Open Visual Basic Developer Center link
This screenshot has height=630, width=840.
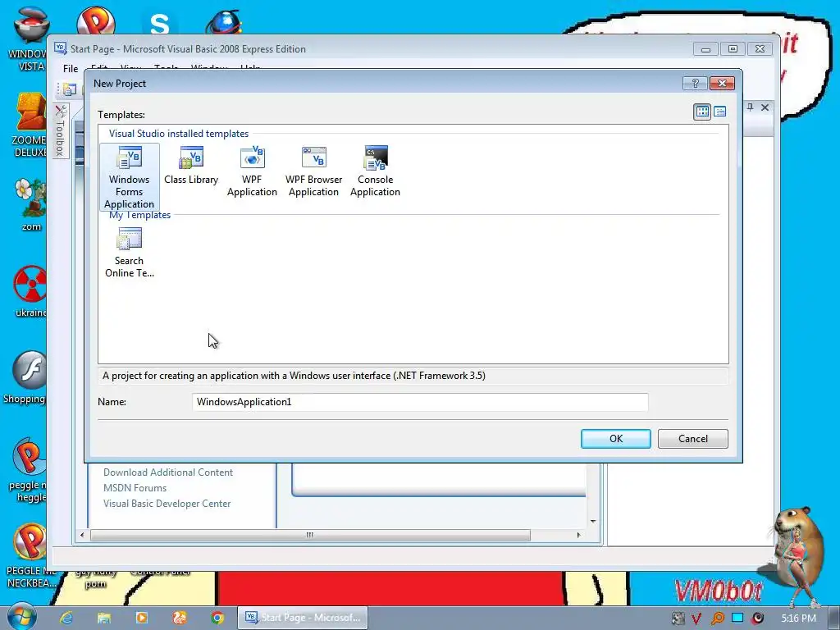point(167,503)
